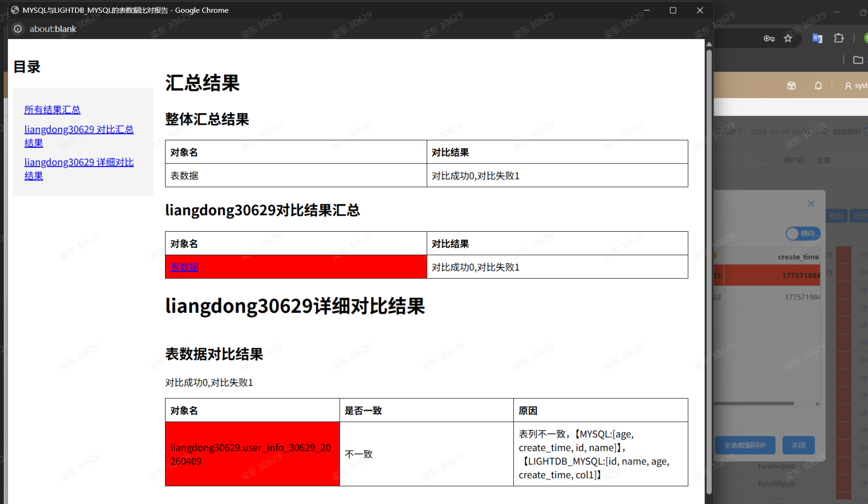Click the bookmarks folder icon in background Chrome
The image size is (868, 504).
tap(858, 60)
